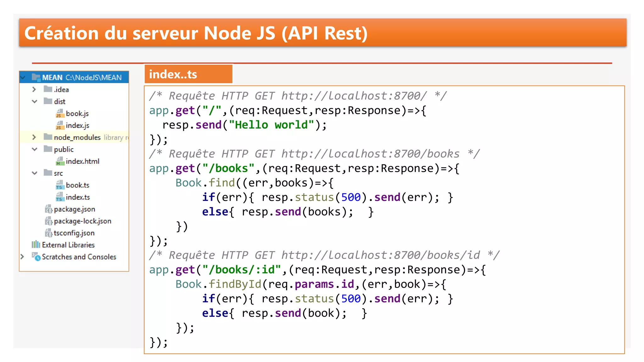
Task: Click Book.find call in the code
Action: click(205, 183)
